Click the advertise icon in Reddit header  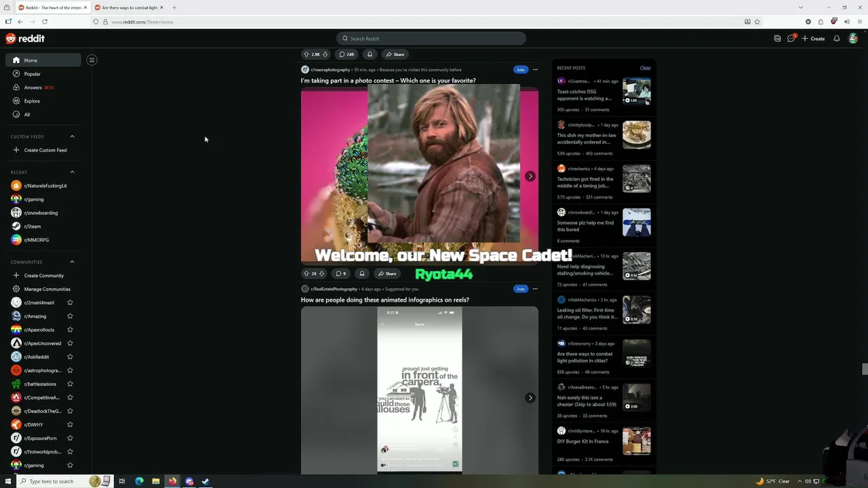coord(777,39)
